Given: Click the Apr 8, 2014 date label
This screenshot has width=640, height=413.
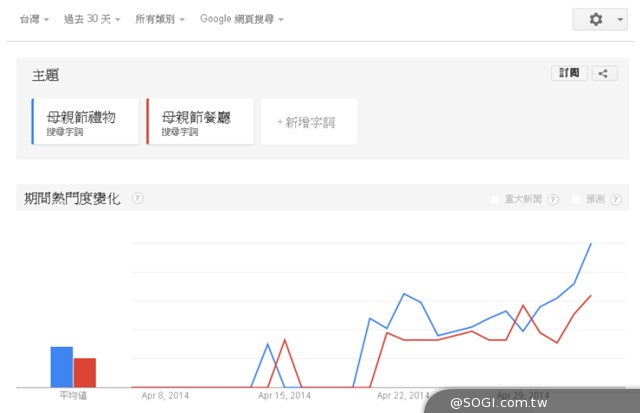Looking at the screenshot, I should tap(165, 395).
